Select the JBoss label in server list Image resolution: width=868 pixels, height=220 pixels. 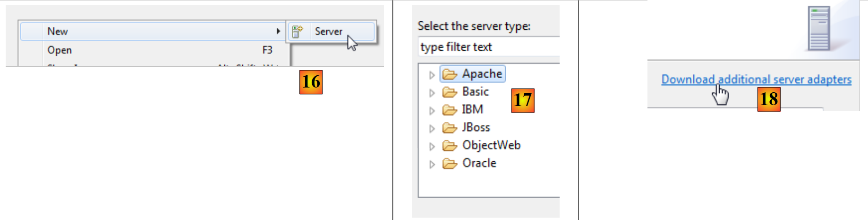476,128
